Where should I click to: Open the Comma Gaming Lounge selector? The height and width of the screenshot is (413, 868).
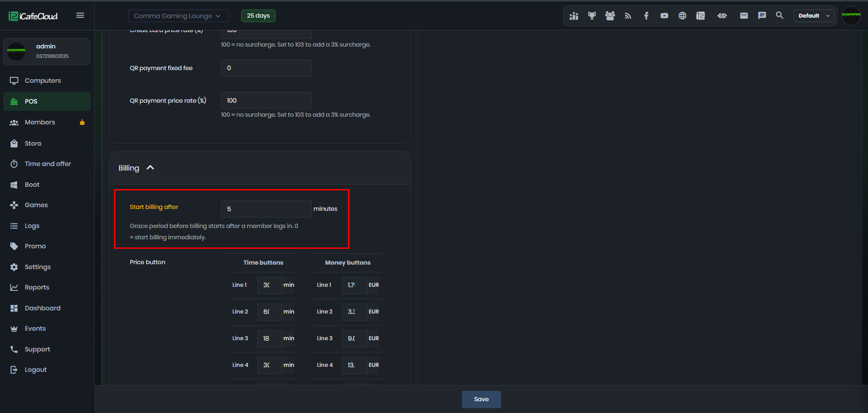tap(178, 16)
